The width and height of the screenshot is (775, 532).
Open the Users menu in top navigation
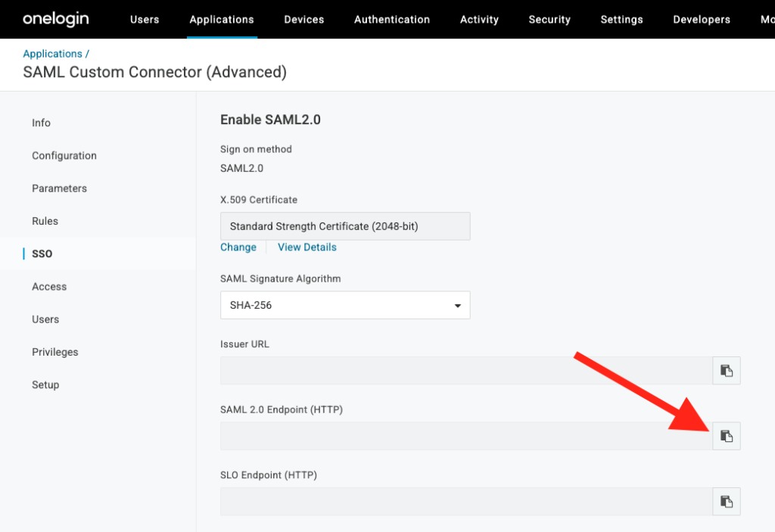pos(145,19)
